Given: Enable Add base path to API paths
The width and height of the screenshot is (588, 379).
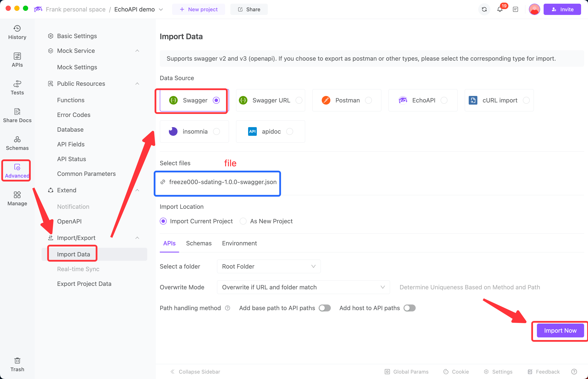Looking at the screenshot, I should pyautogui.click(x=325, y=308).
